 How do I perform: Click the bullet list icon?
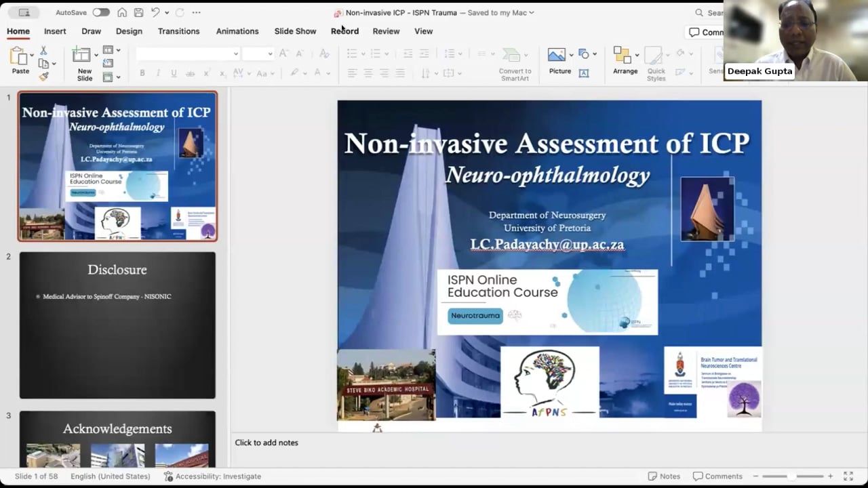tap(351, 54)
